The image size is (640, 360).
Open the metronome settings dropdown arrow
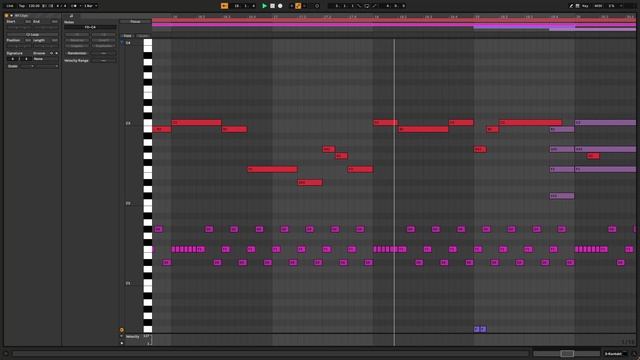(80, 6)
